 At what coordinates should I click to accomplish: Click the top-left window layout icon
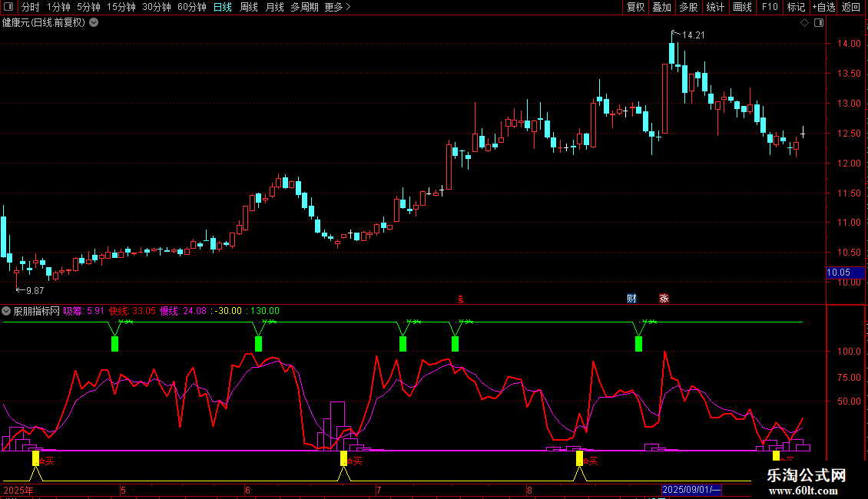pyautogui.click(x=9, y=8)
